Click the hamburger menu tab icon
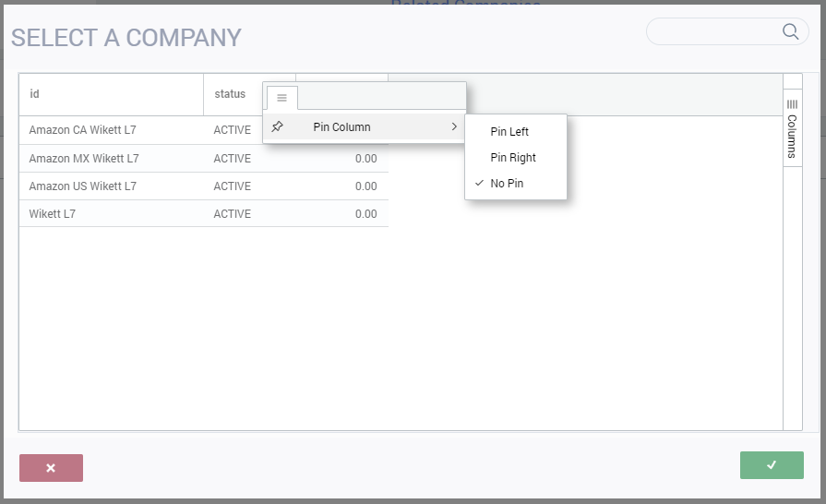 pos(281,98)
